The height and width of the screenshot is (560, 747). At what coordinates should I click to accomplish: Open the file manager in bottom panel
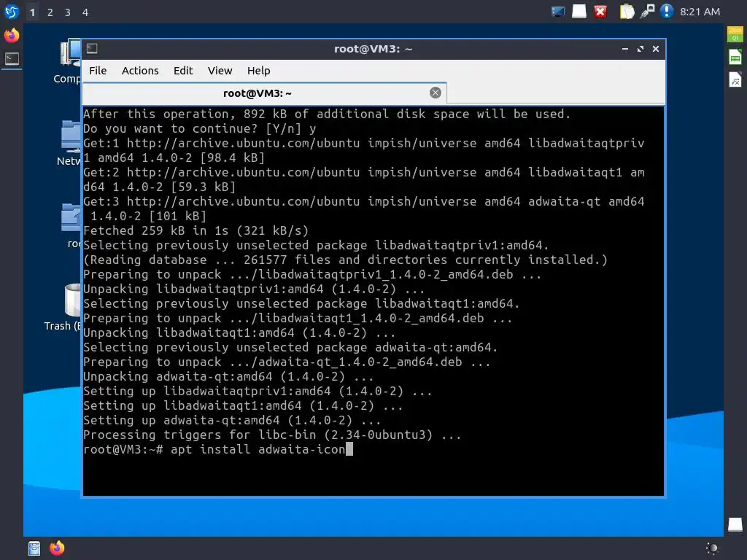pos(34,548)
